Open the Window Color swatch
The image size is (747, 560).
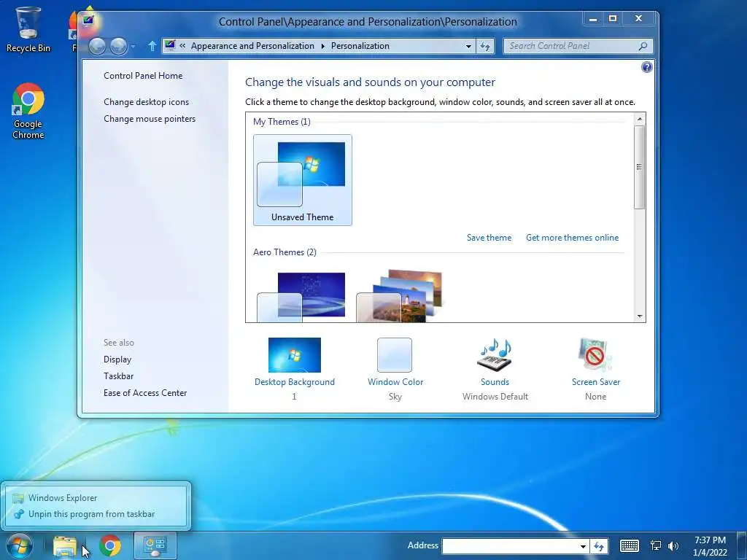(395, 355)
